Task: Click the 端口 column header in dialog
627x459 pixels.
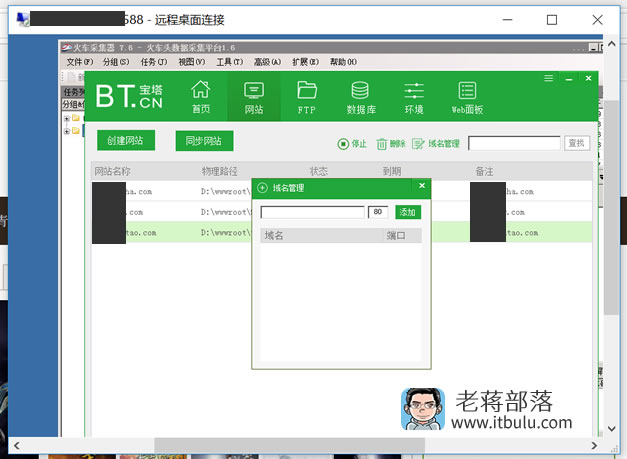Action: 396,235
